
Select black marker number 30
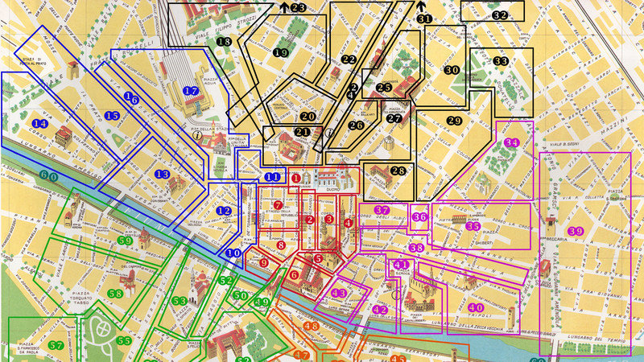click(452, 71)
